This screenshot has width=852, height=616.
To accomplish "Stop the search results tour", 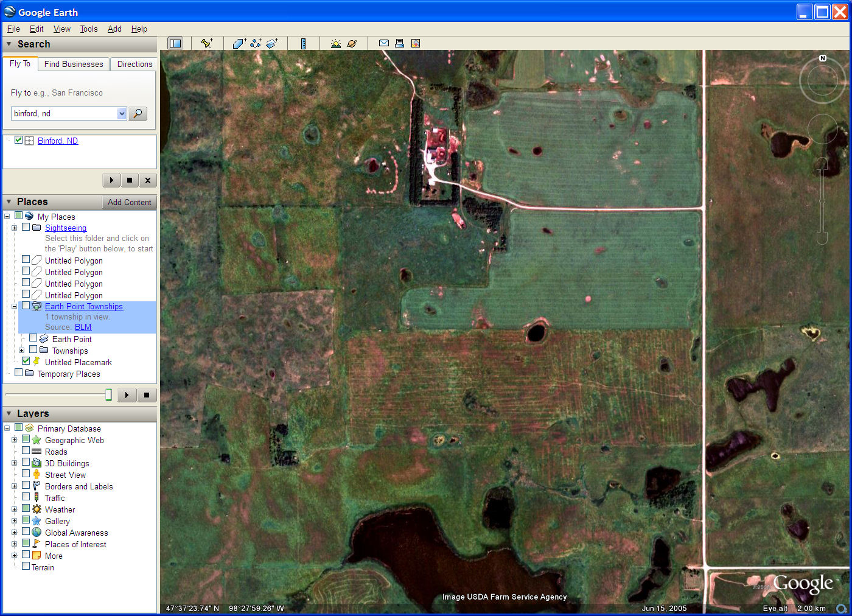I will click(x=130, y=180).
